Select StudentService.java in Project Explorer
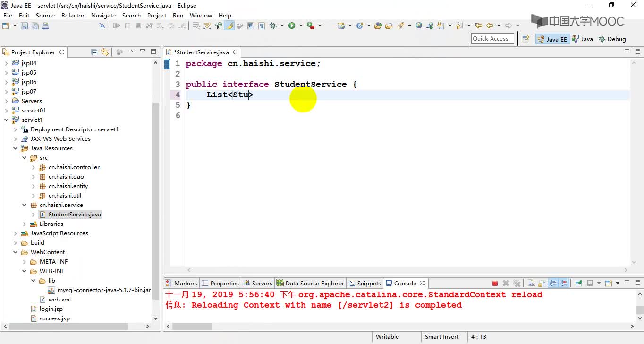 70,215
